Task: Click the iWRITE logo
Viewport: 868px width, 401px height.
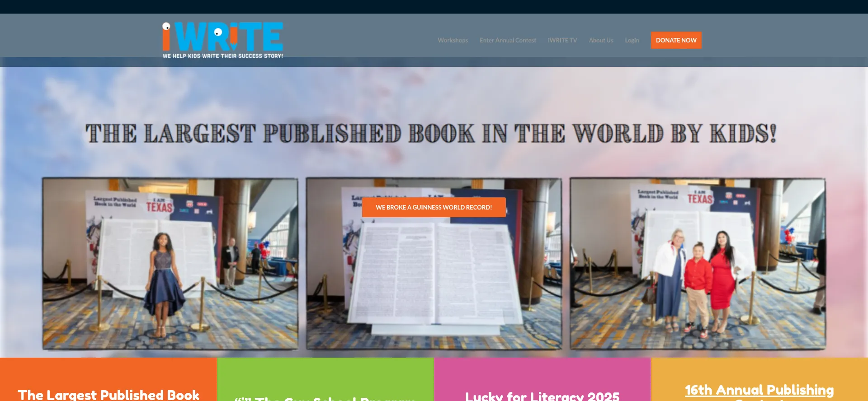Action: point(222,37)
